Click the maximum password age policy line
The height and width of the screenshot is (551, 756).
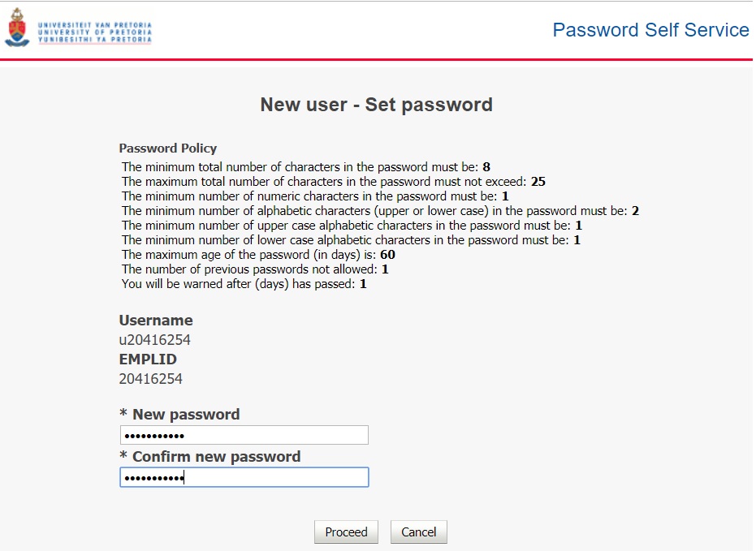click(x=258, y=255)
